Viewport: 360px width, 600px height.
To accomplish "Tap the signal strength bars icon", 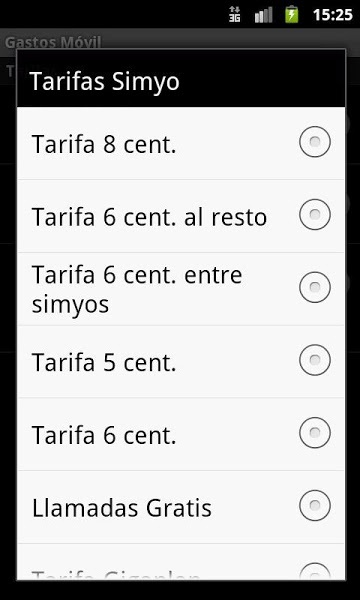I will tap(264, 15).
